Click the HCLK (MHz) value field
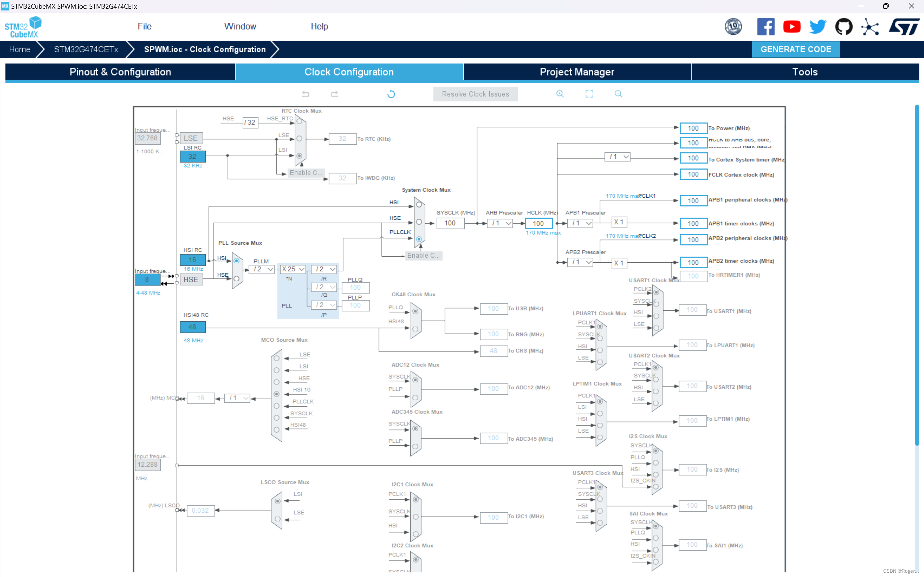Viewport: 924px width, 577px height. pos(538,223)
